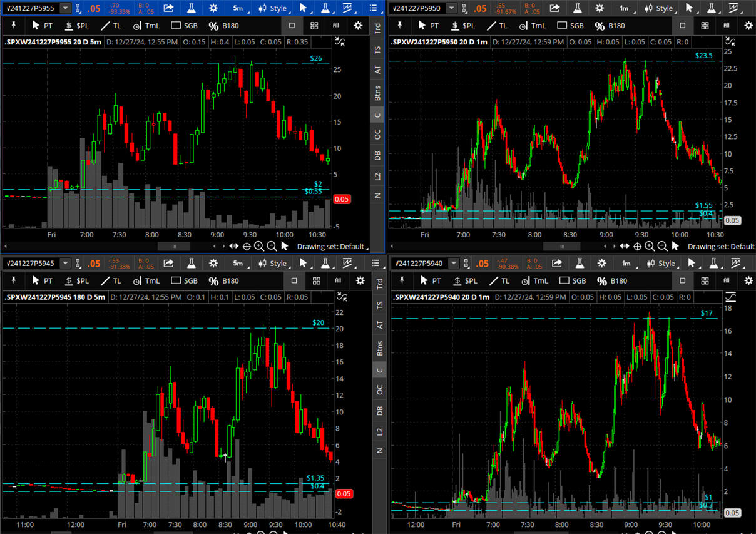Select the TL trendline tool in top-left chart
This screenshot has height=534, width=756.
[x=113, y=26]
